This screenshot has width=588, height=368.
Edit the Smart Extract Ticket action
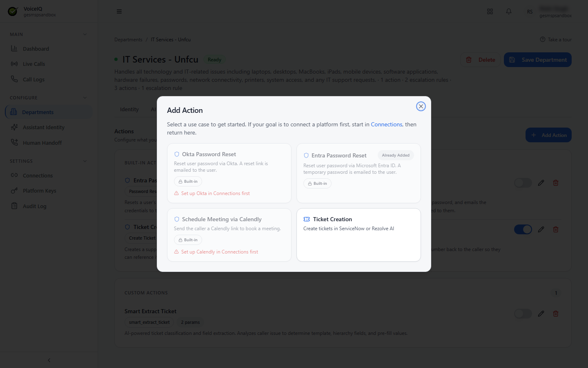541,314
